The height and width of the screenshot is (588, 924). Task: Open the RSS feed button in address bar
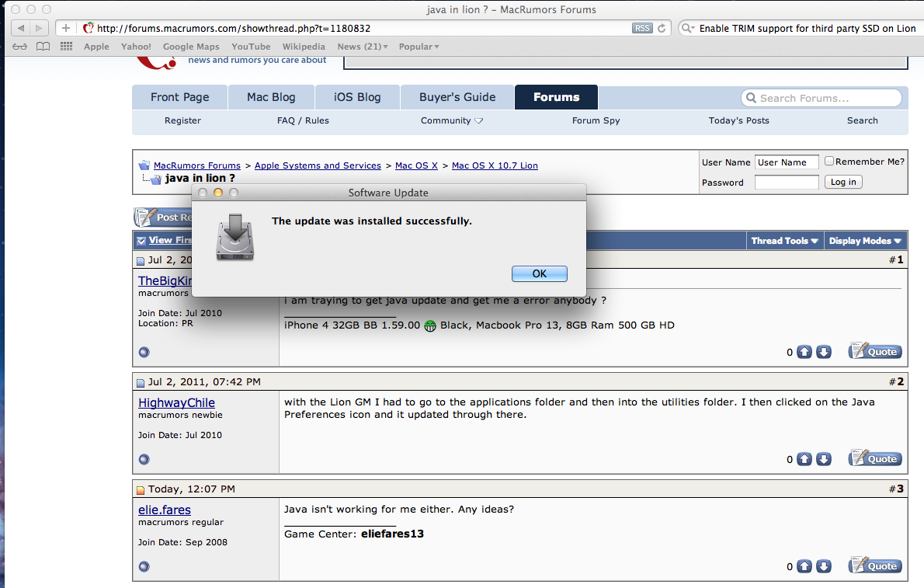click(642, 28)
